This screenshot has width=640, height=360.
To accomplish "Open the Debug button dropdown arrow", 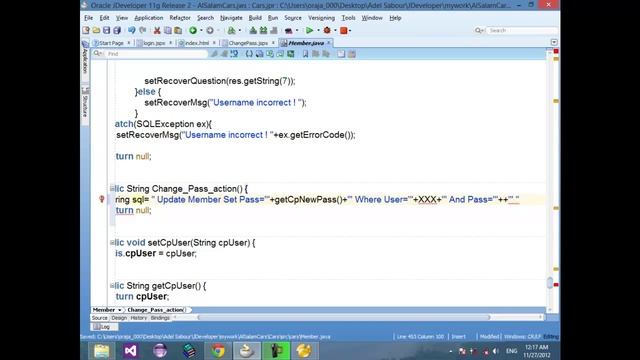I will coord(335,30).
